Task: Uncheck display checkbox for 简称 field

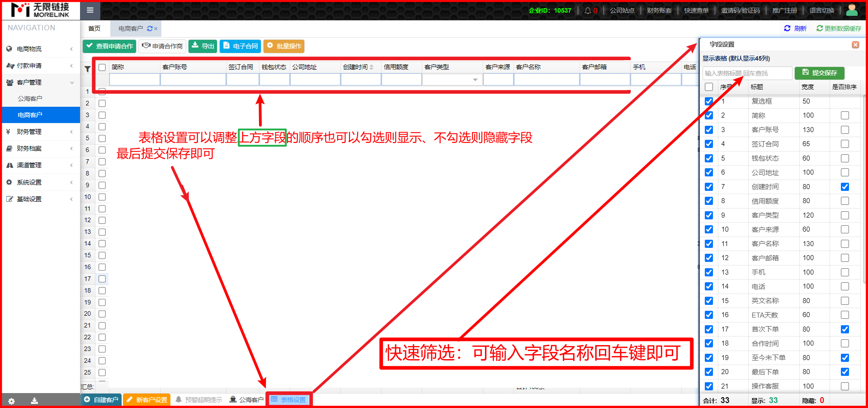Action: pyautogui.click(x=709, y=115)
